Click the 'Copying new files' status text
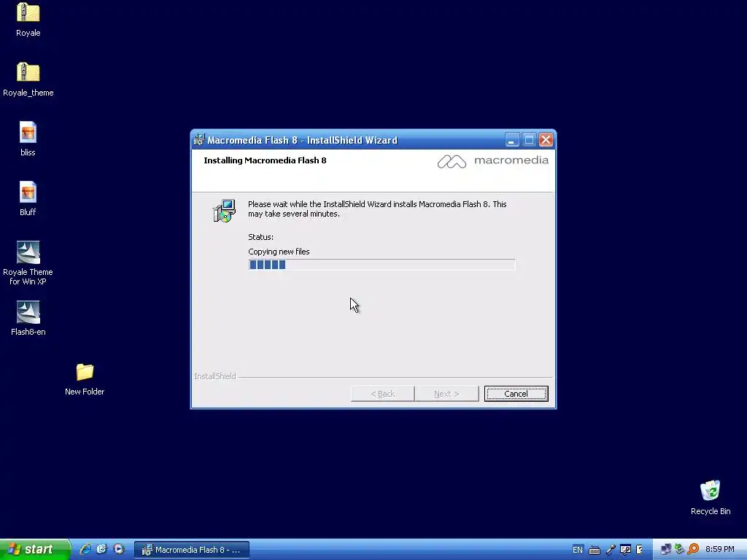This screenshot has width=747, height=560. tap(279, 252)
